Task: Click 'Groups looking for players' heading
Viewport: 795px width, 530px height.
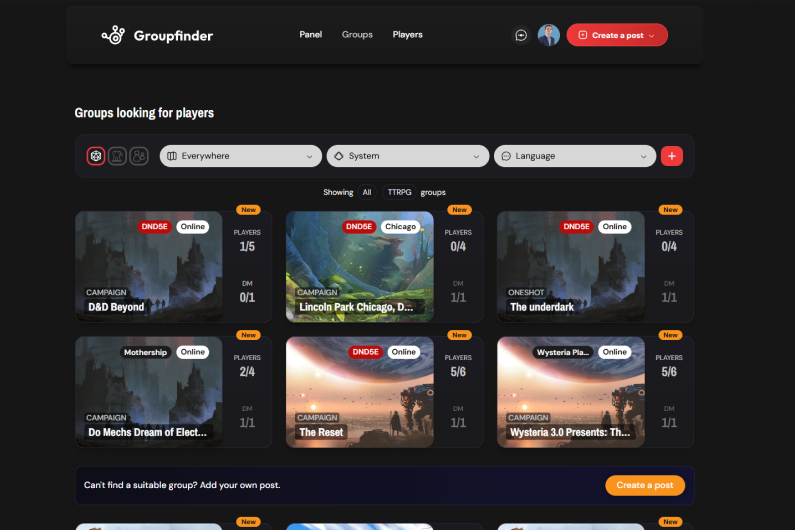Action: 144,113
